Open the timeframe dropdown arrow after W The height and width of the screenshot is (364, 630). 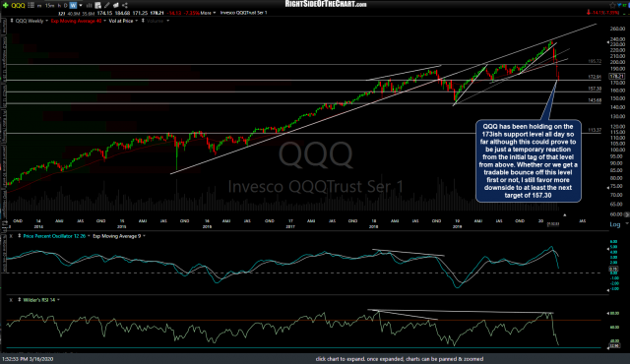(81, 6)
